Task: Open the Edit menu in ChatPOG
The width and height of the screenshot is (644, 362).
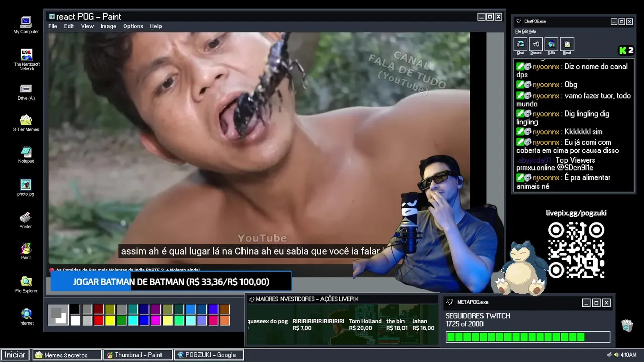Action: pos(524,32)
